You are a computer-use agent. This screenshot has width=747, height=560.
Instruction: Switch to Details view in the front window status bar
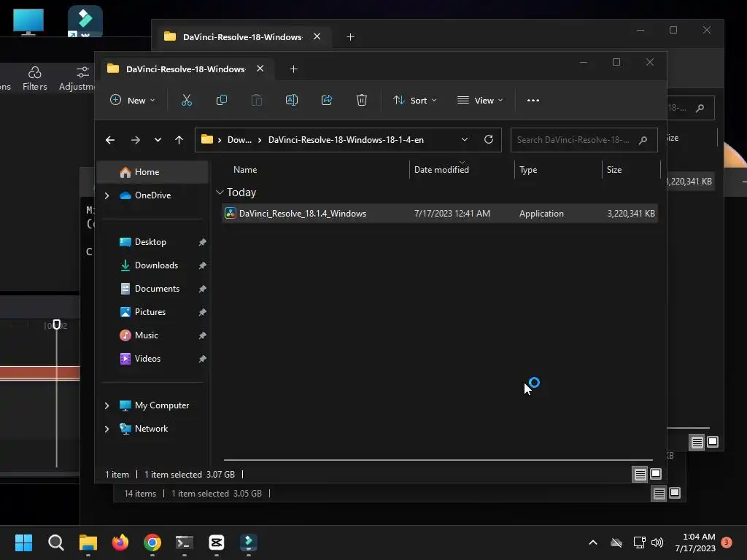coord(640,474)
